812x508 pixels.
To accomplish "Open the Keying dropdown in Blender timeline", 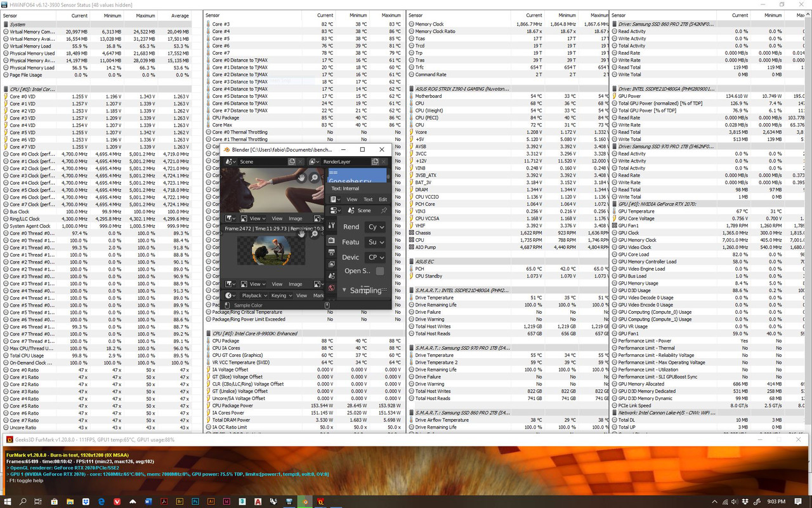I will click(282, 295).
